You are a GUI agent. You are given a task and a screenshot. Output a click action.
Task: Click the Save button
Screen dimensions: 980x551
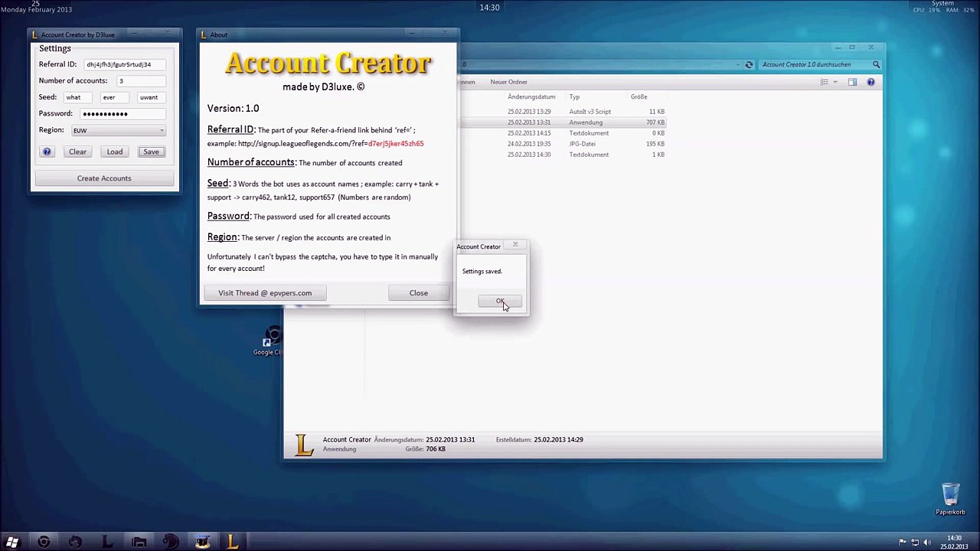coord(151,152)
